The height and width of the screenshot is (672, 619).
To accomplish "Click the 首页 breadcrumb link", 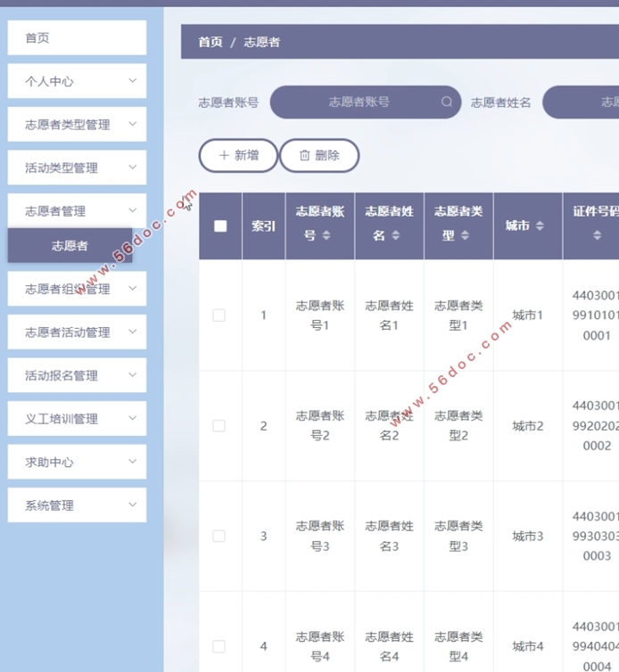I will 210,42.
